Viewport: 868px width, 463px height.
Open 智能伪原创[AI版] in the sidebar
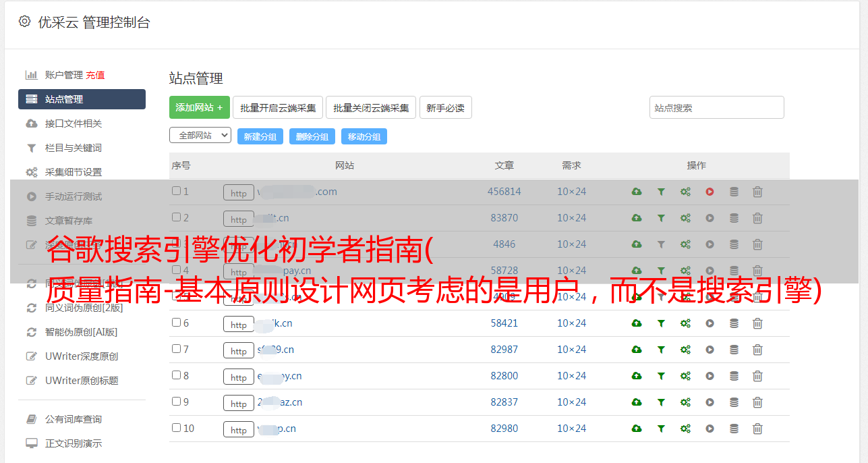pos(82,332)
